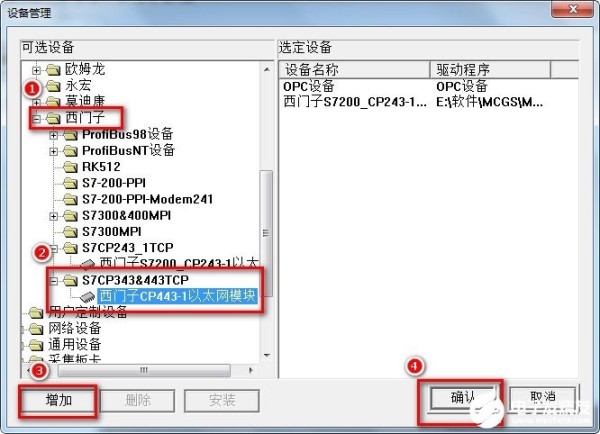Click the 确认 button
600x434 pixels.
463,397
